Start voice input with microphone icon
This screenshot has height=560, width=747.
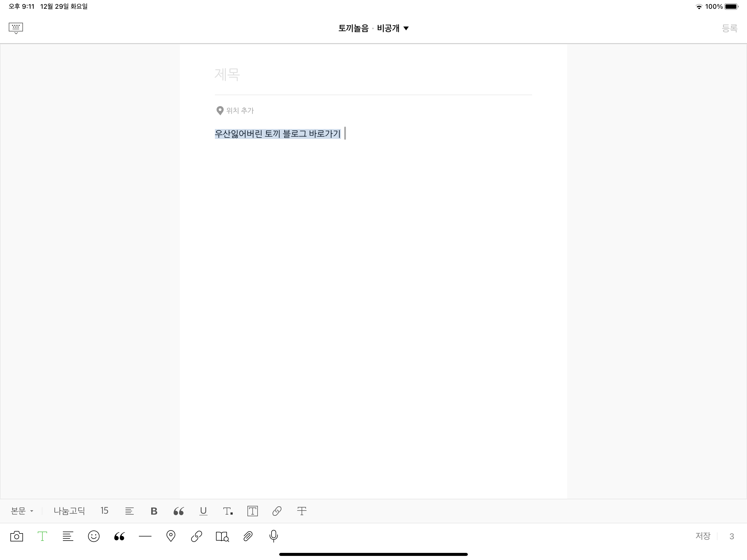pos(273,536)
